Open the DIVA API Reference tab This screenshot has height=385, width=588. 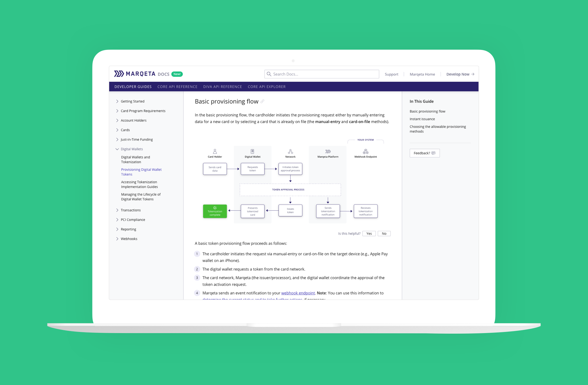click(x=223, y=87)
